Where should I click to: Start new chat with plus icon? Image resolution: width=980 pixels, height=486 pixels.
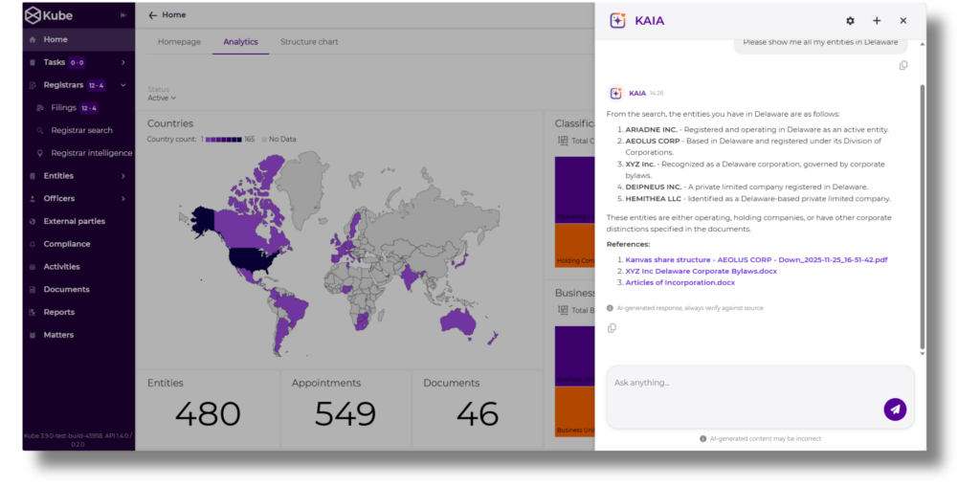click(877, 21)
